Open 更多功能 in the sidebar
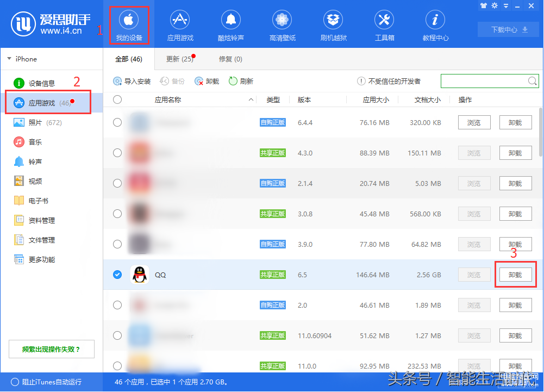 pyautogui.click(x=34, y=259)
